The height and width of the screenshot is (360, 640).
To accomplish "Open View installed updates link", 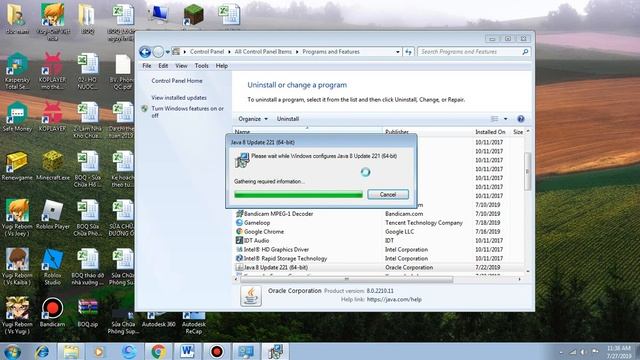I will click(x=179, y=98).
